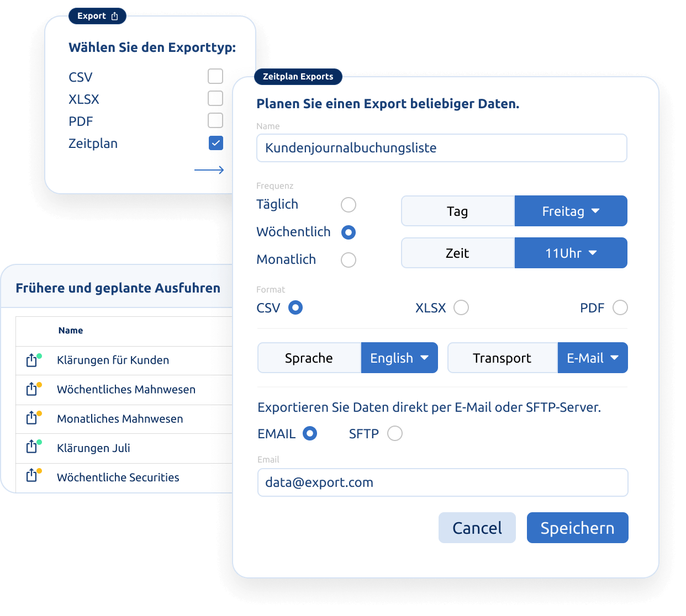This screenshot has height=616, width=686.
Task: Click the share icon in Export badge
Action: pos(114,16)
